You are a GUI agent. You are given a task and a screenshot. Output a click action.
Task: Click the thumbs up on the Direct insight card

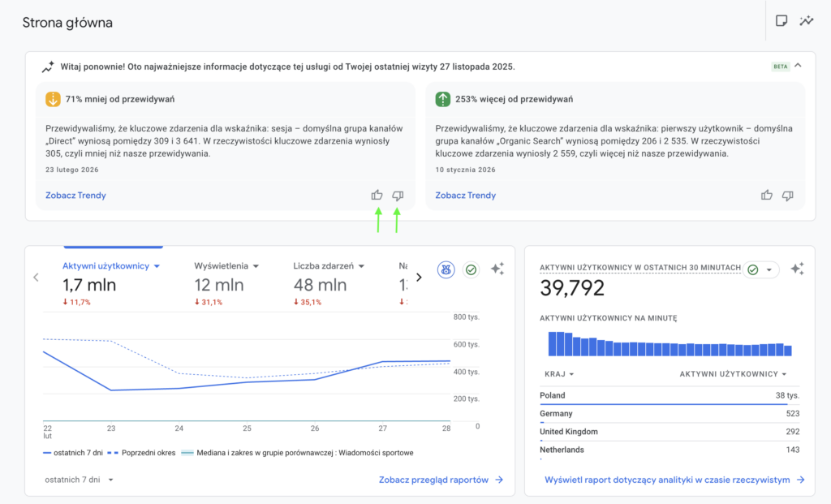[x=377, y=195]
